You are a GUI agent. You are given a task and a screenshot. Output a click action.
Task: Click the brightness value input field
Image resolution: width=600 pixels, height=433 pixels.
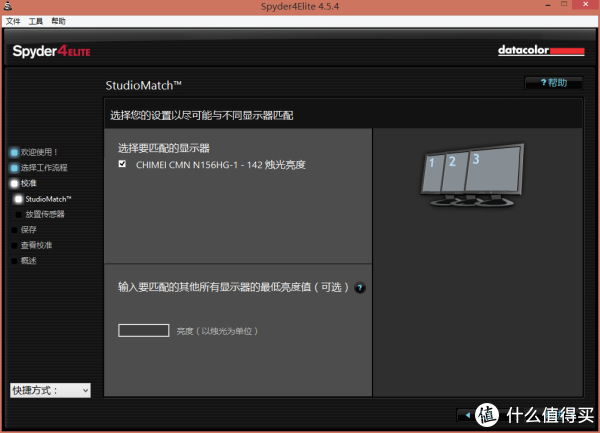point(143,330)
